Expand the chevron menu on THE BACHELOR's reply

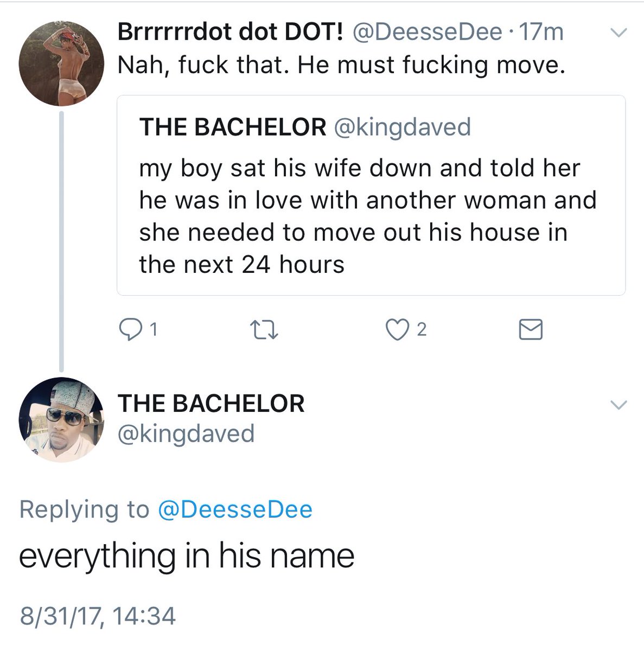point(619,405)
